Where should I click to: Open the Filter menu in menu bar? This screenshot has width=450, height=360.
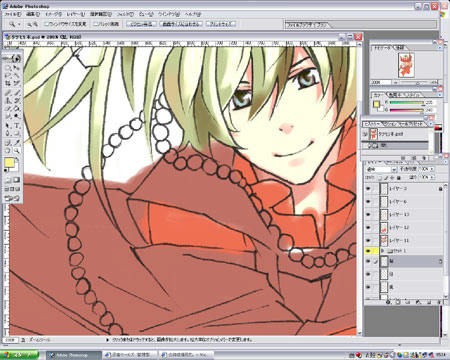click(125, 14)
